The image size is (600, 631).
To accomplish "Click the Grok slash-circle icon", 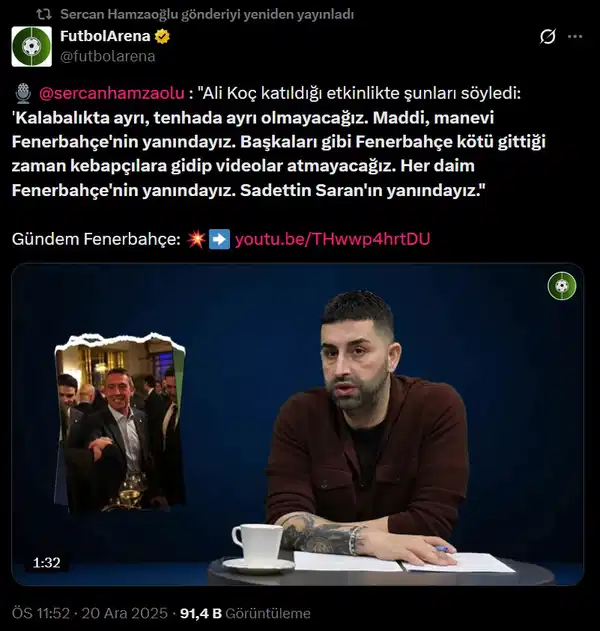I will point(548,37).
